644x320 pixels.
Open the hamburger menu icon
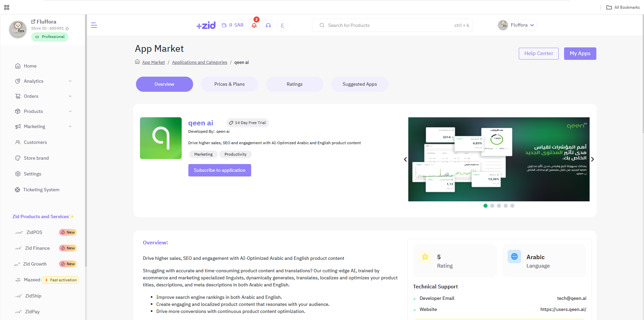[x=94, y=25]
